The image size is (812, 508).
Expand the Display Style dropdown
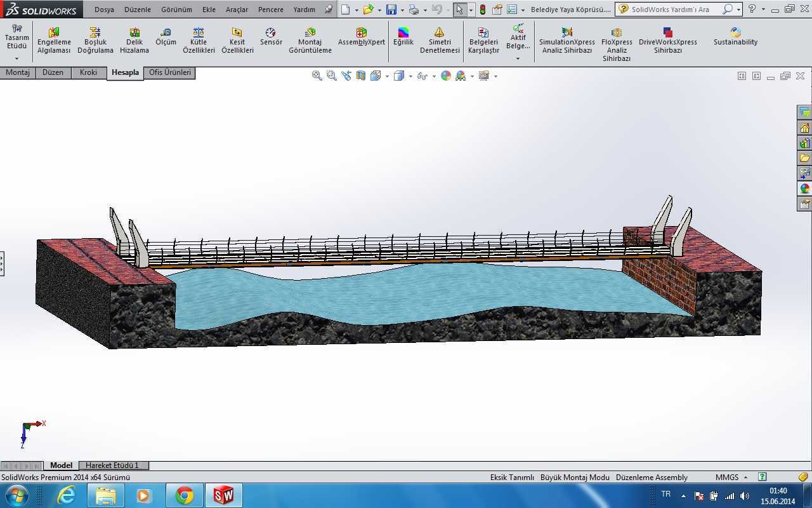(410, 76)
